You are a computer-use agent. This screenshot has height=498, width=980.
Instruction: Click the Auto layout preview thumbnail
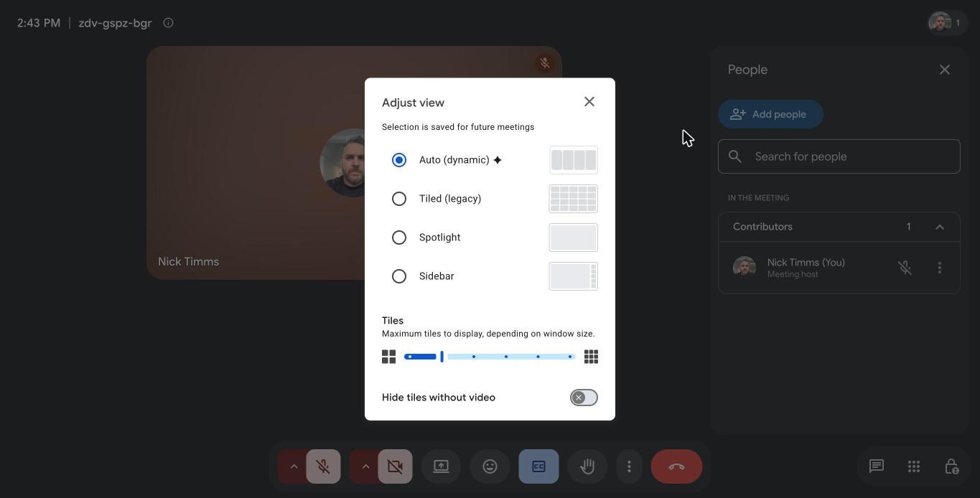click(x=574, y=160)
